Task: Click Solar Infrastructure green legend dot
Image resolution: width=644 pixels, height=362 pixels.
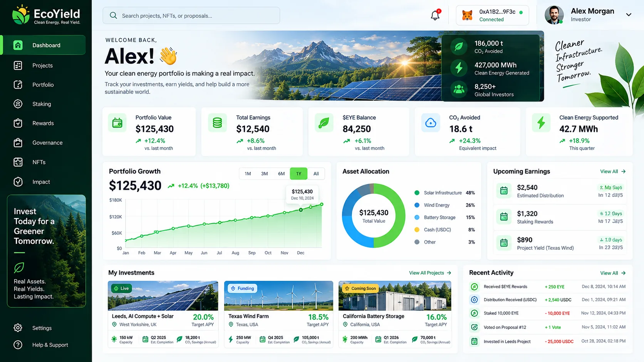Action: coord(417,193)
